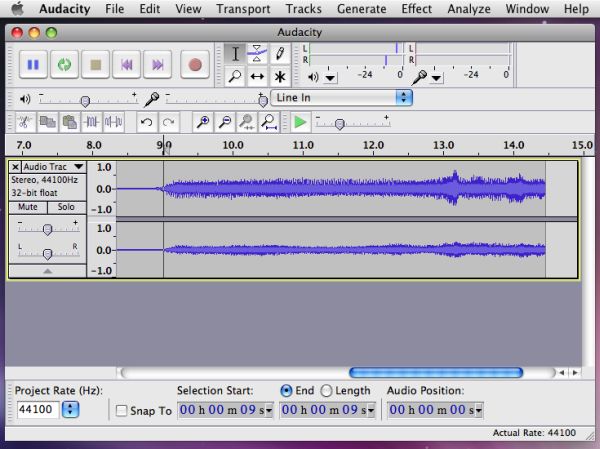This screenshot has height=449, width=600.
Task: Select the Envelope tool
Action: click(x=257, y=54)
